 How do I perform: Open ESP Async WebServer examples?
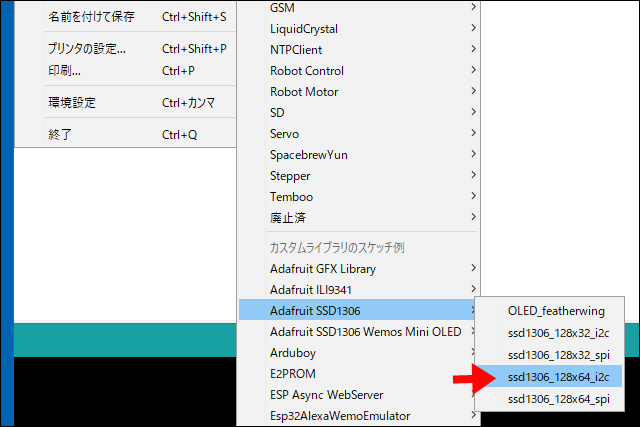[357, 395]
